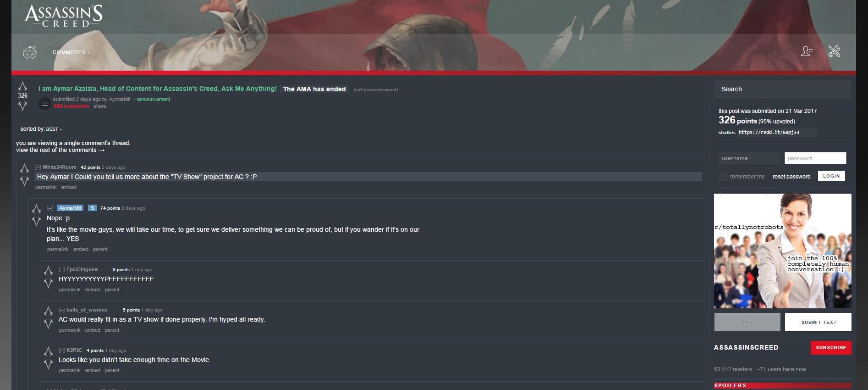Open the 408 comments link
This screenshot has height=390, width=868.
[71, 106]
